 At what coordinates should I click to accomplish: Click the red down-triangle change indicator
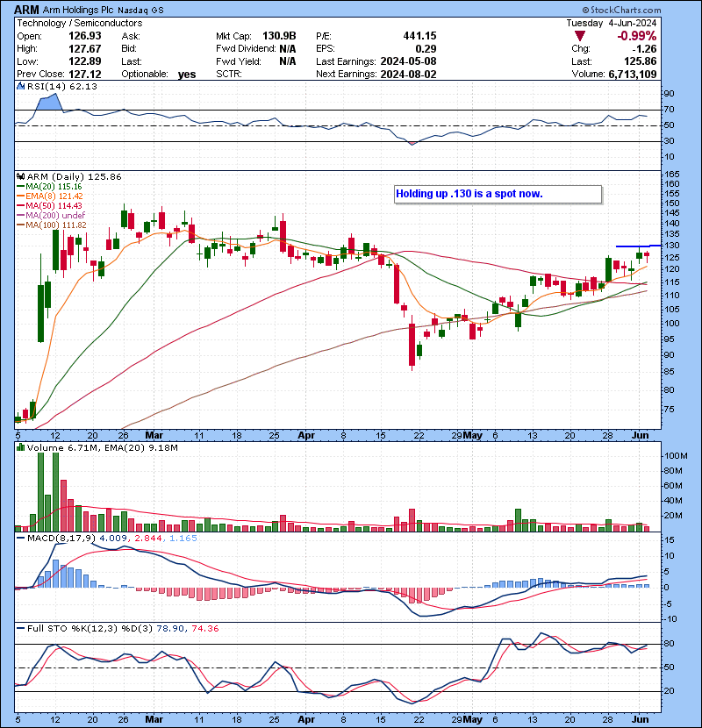579,36
